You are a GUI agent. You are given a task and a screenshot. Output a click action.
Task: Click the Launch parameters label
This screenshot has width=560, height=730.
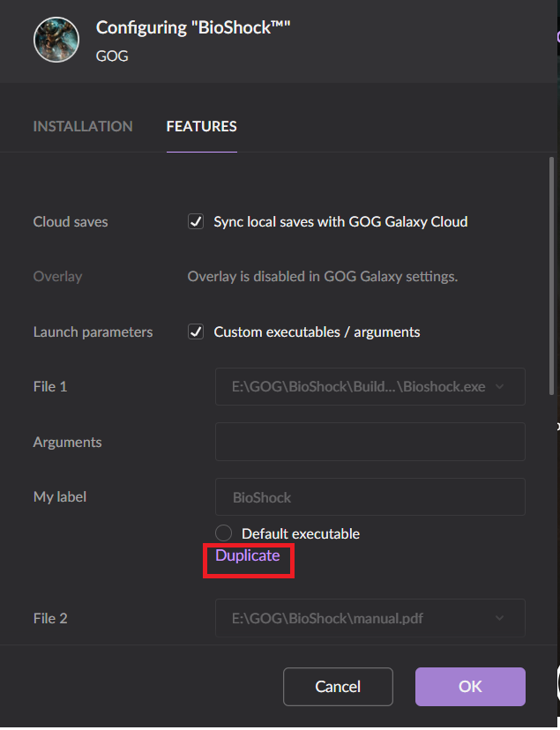93,332
